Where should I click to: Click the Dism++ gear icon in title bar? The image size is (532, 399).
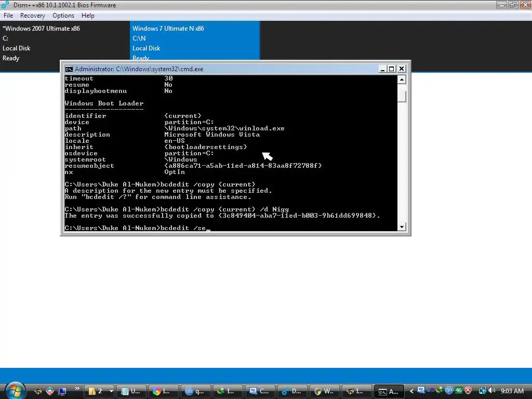(x=5, y=5)
